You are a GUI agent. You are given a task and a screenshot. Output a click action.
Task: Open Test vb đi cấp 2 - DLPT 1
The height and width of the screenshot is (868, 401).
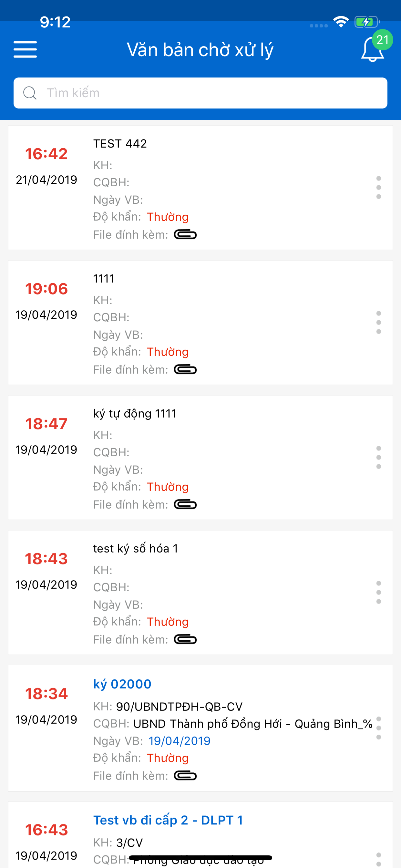point(168,820)
